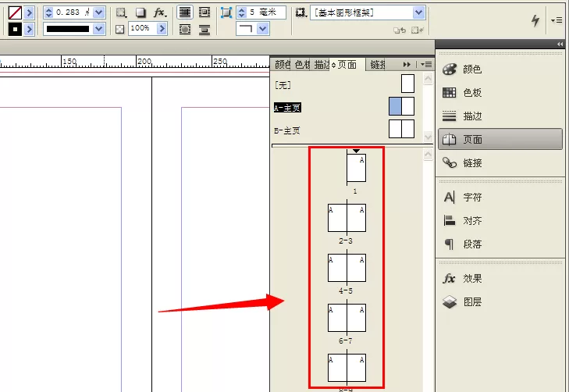569x392 pixels.
Task: Open the 链接 (Links) panel icon
Action: click(461, 163)
